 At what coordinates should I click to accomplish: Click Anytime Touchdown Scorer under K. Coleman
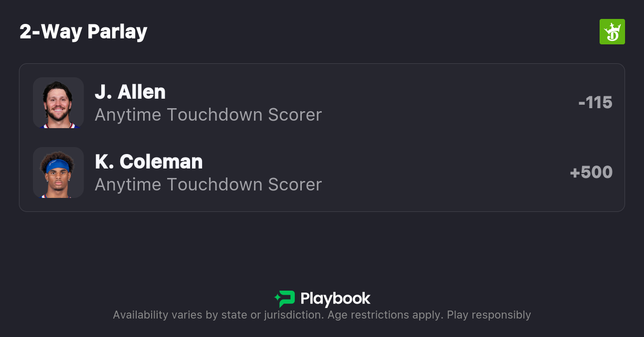pos(208,184)
